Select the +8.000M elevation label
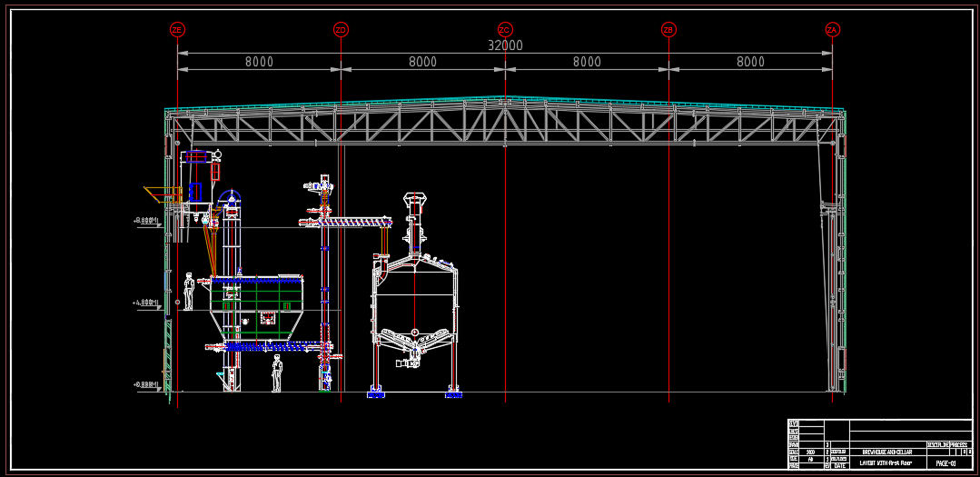 147,221
